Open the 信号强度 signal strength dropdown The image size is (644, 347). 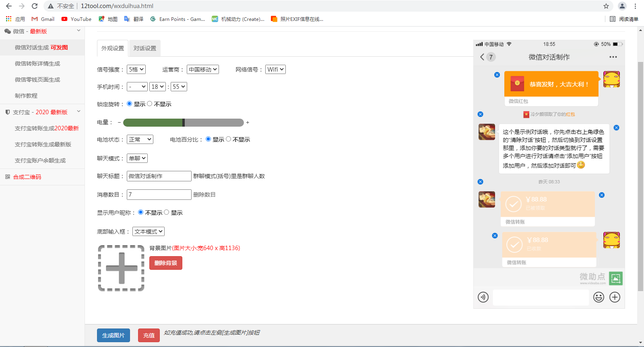136,70
